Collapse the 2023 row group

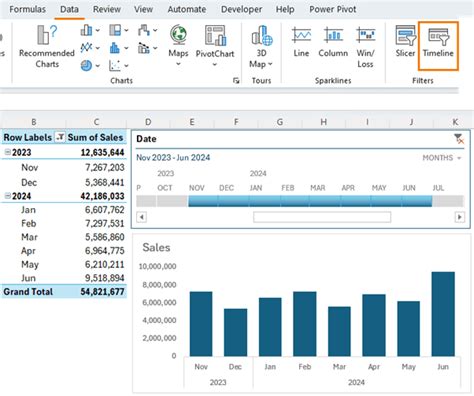coord(7,152)
